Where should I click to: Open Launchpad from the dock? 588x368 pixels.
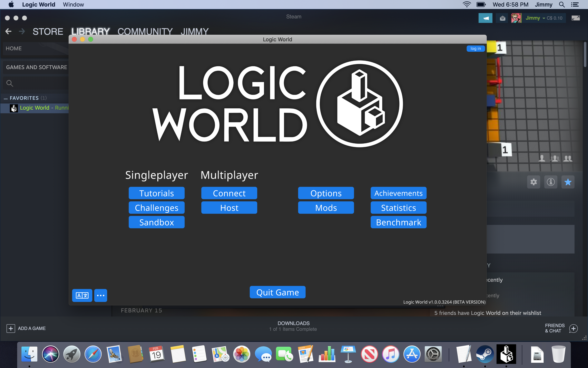72,354
